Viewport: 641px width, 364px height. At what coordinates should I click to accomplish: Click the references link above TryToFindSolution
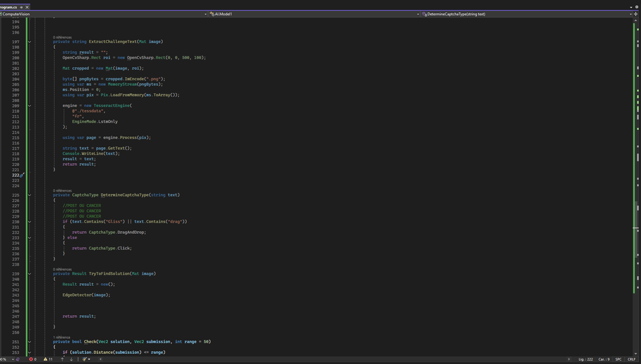coord(63,270)
